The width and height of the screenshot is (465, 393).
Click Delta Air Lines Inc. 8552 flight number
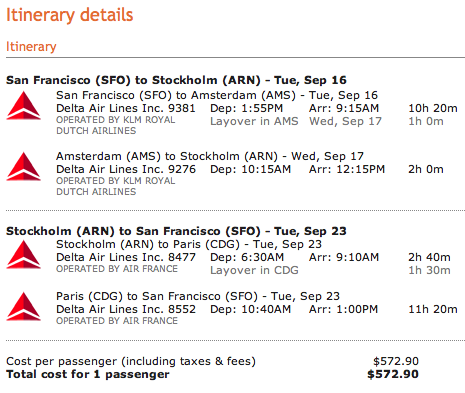tap(126, 309)
